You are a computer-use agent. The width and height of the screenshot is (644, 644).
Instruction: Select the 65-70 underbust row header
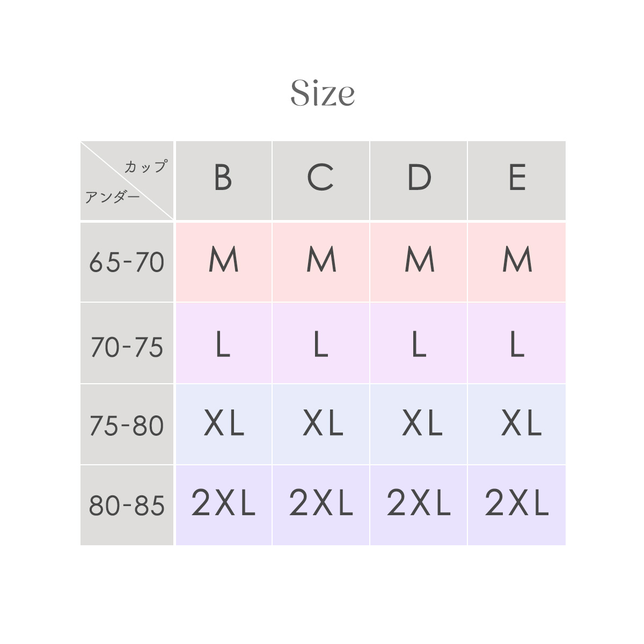[x=127, y=262]
